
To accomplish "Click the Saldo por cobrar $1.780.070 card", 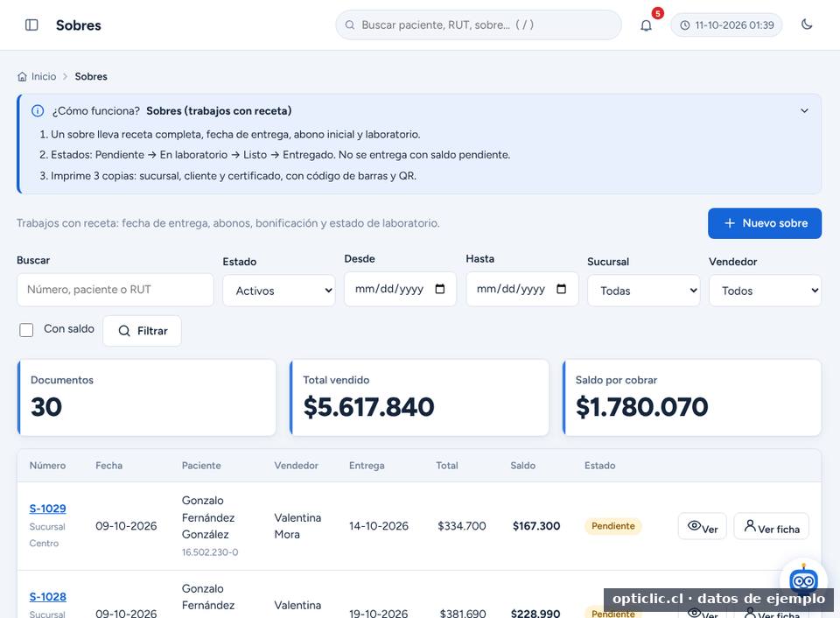I will point(692,397).
